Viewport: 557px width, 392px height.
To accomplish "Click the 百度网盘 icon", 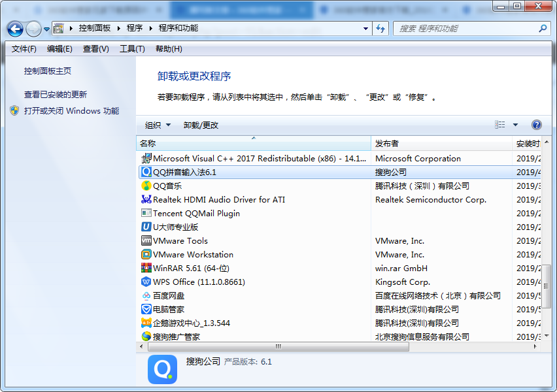I will coord(146,296).
